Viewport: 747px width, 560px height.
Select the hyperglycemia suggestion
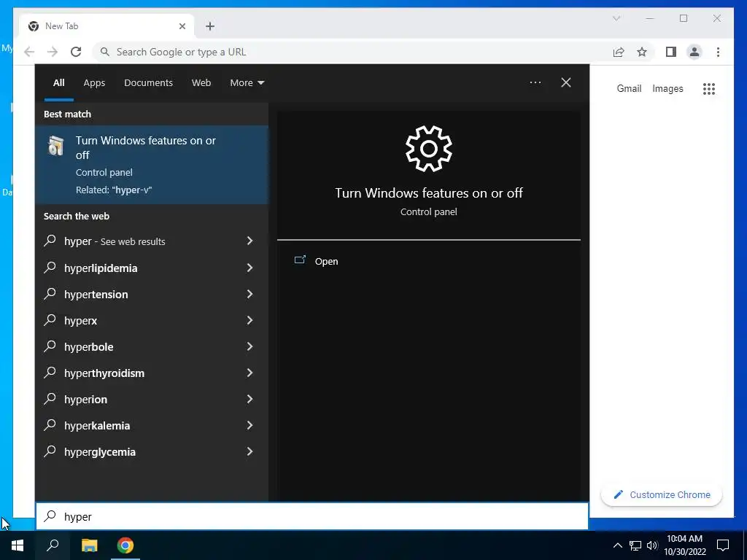pos(152,451)
